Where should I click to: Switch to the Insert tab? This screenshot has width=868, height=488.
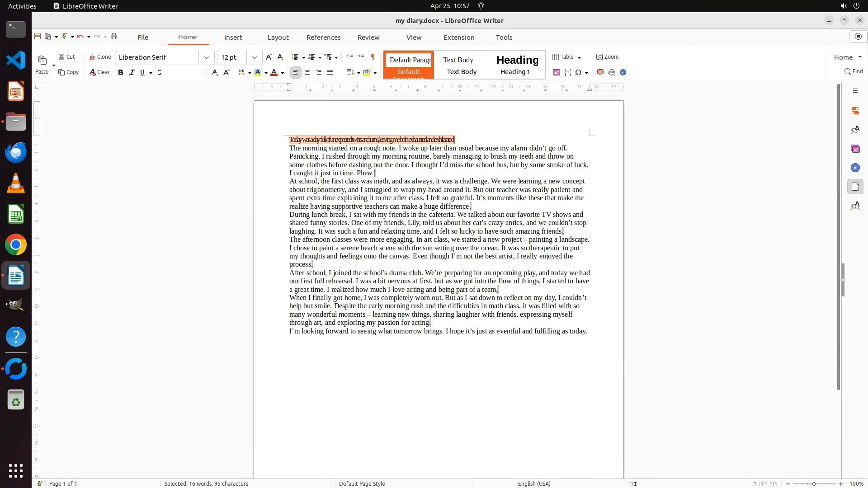[x=233, y=38]
